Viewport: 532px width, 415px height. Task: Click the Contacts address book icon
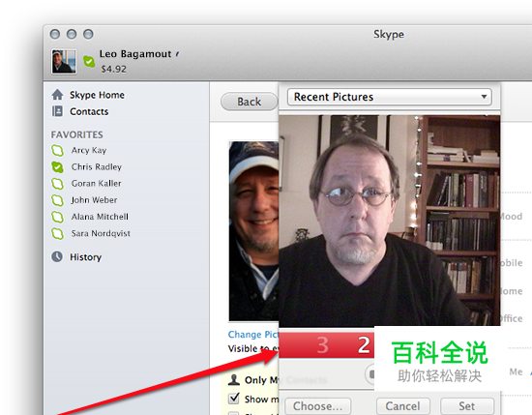(57, 111)
